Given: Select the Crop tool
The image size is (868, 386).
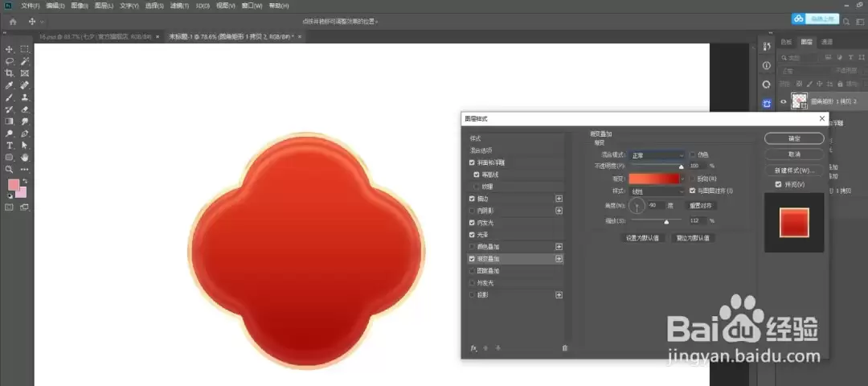Looking at the screenshot, I should 10,73.
